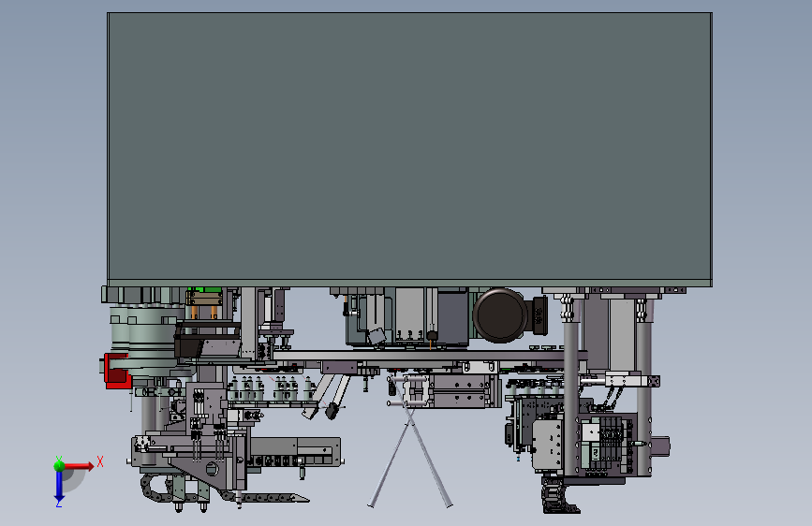
Task: Select the black round motor housing
Action: [500, 315]
